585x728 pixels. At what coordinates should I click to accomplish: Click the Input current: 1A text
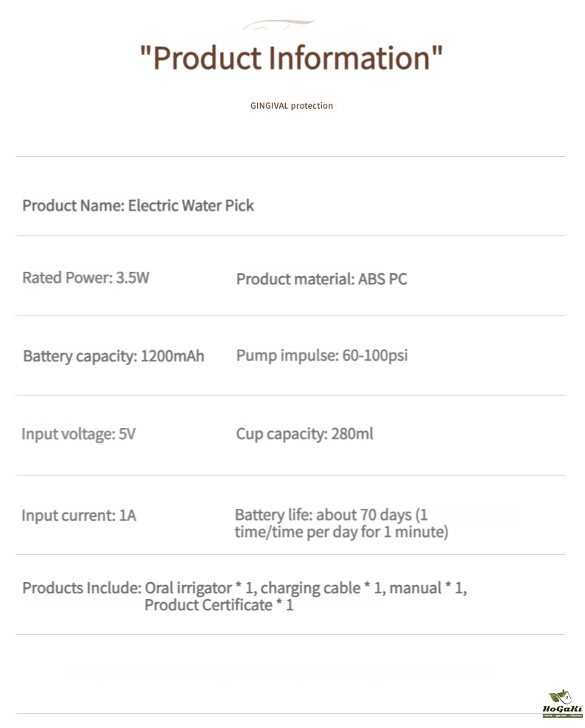pos(79,515)
